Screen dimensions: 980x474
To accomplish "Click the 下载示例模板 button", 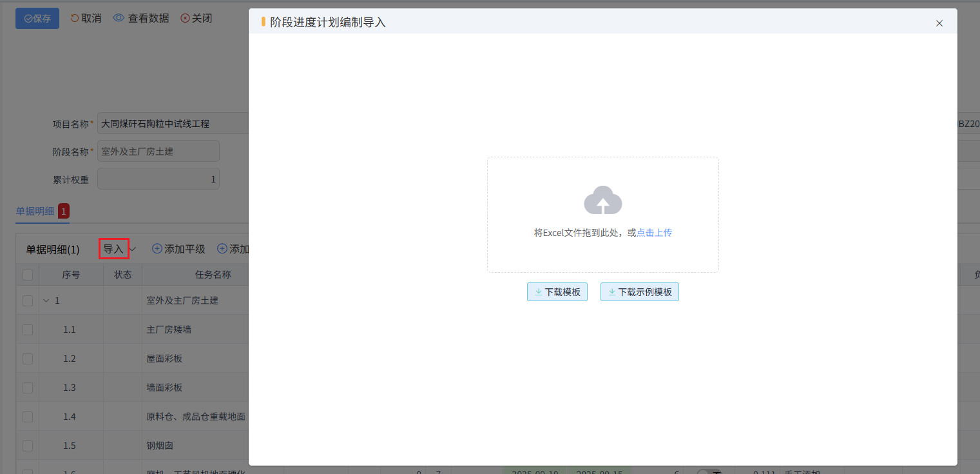I will coord(640,292).
